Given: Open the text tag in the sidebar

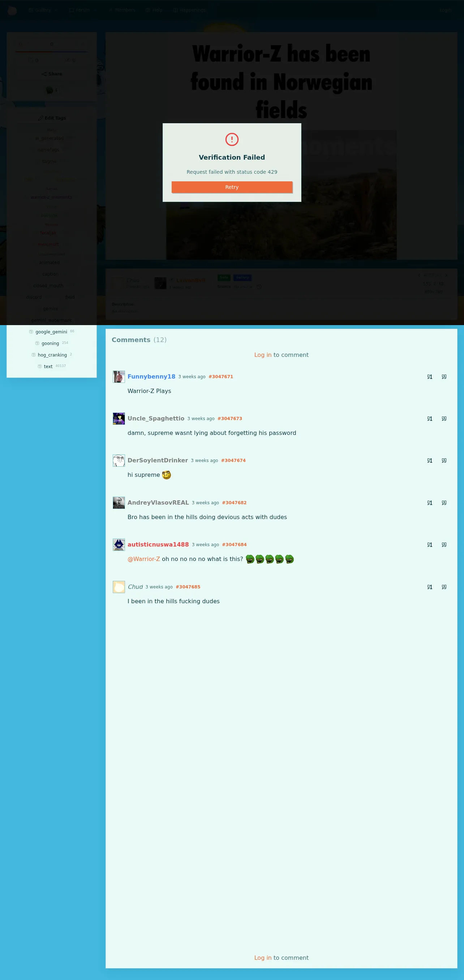Looking at the screenshot, I should tap(48, 366).
